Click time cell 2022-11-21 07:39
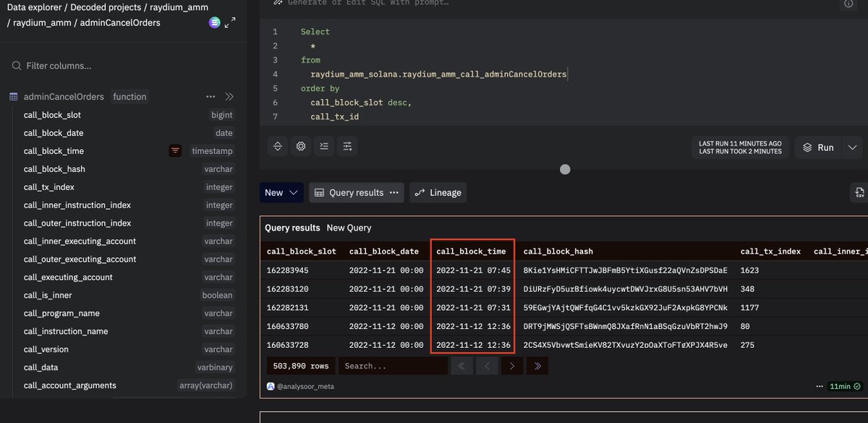 click(x=473, y=289)
